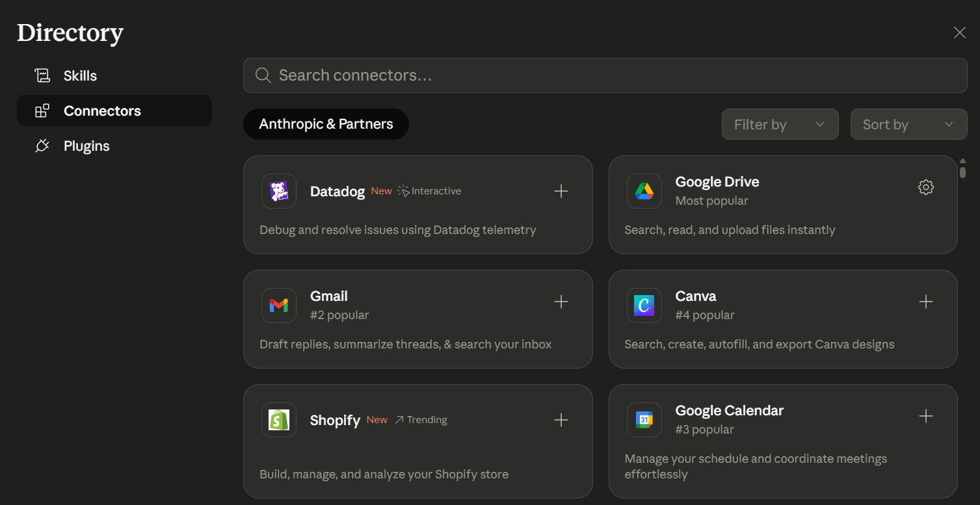Image resolution: width=980 pixels, height=505 pixels.
Task: Click 'Debug and resolve issues using Datadog telemetry'
Action: click(x=398, y=230)
